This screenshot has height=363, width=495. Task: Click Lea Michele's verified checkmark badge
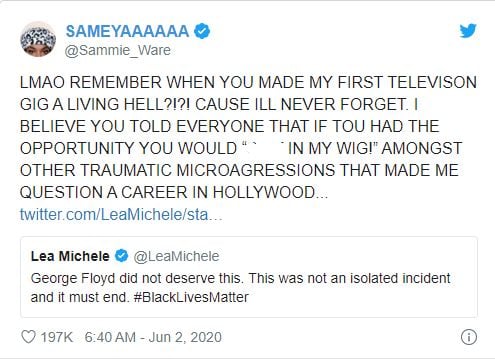click(122, 256)
